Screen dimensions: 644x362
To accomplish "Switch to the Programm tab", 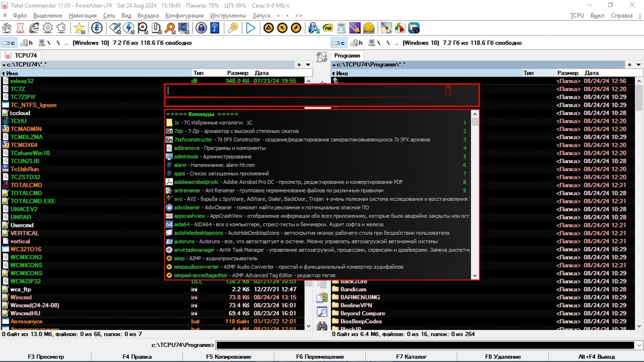I will (347, 55).
